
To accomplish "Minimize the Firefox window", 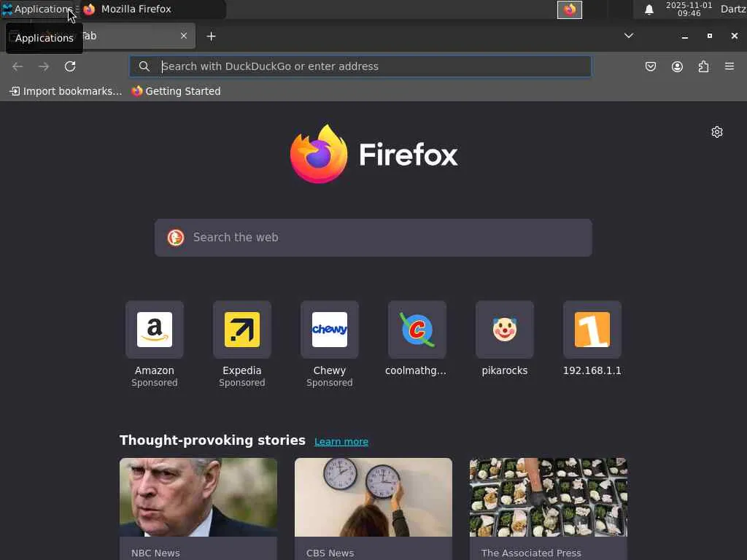I will click(684, 36).
